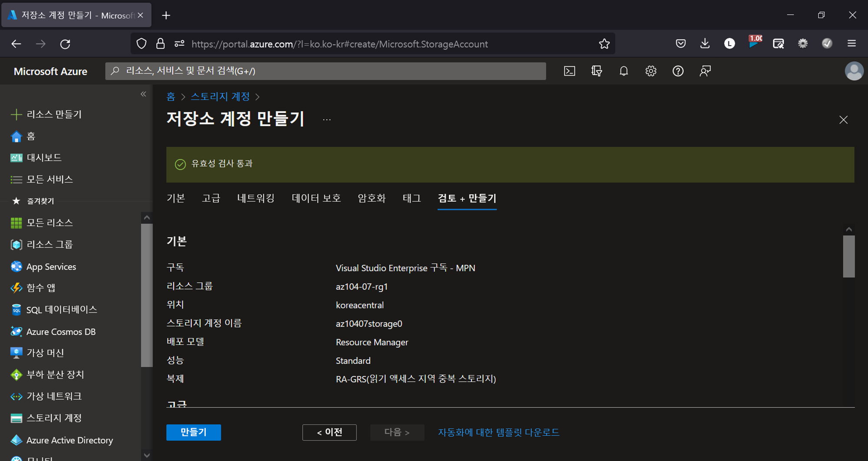Open the feedback icon in Azure header
The width and height of the screenshot is (868, 461).
tap(705, 71)
